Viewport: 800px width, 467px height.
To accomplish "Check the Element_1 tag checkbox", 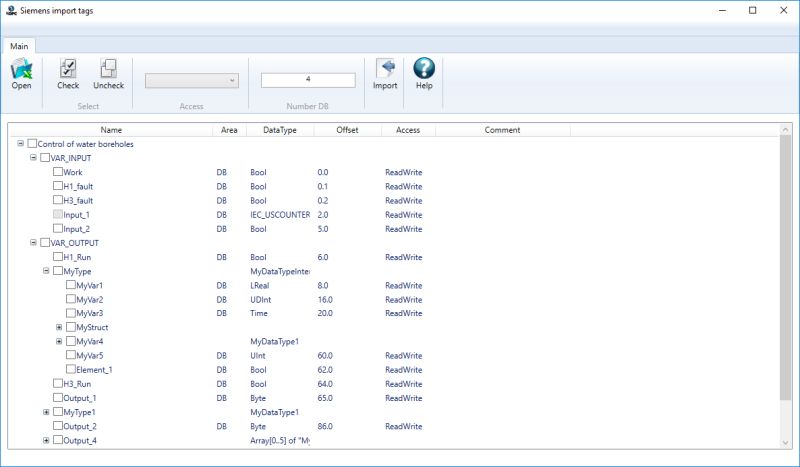I will 70,369.
